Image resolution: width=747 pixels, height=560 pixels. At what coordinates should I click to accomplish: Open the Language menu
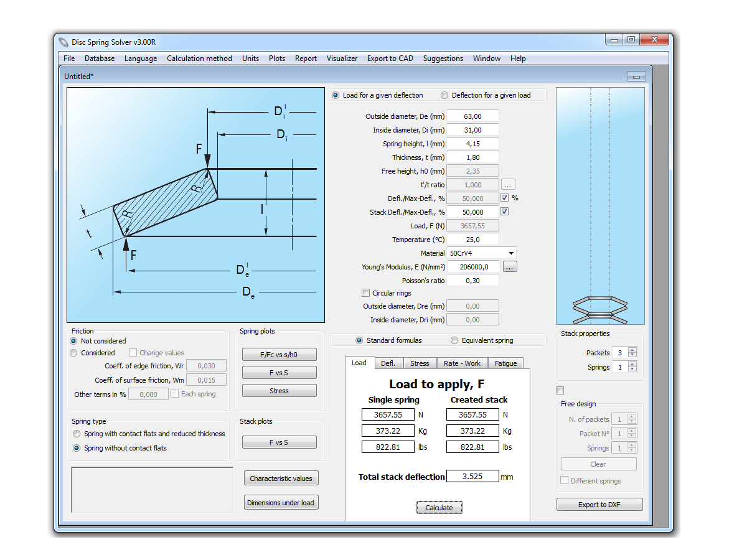[x=141, y=58]
